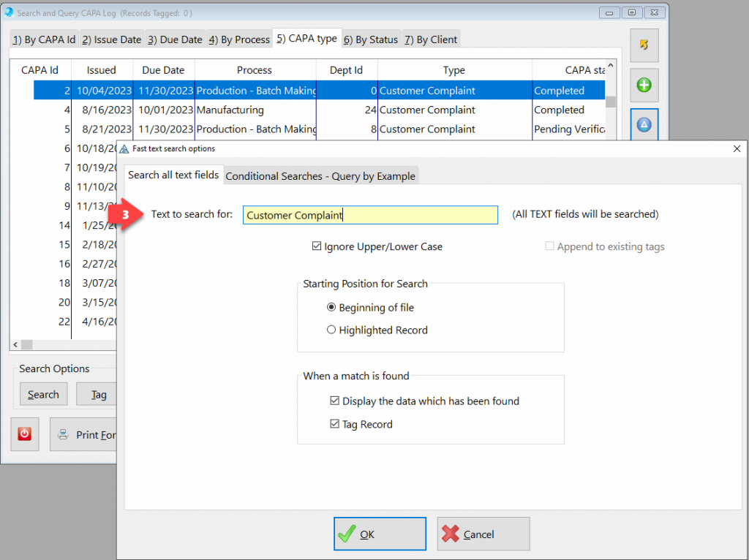The width and height of the screenshot is (749, 560).
Task: Switch to Conditional Searches - Query by Example tab
Action: click(320, 176)
